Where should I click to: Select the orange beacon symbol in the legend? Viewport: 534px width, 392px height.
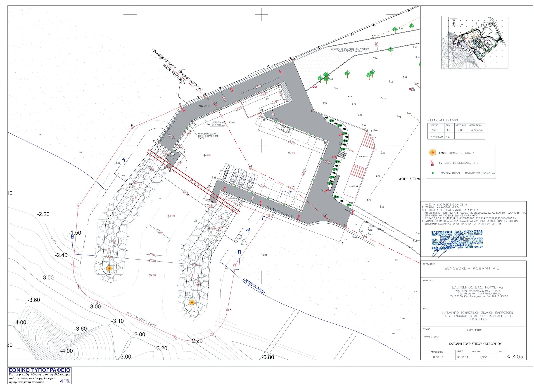point(432,153)
